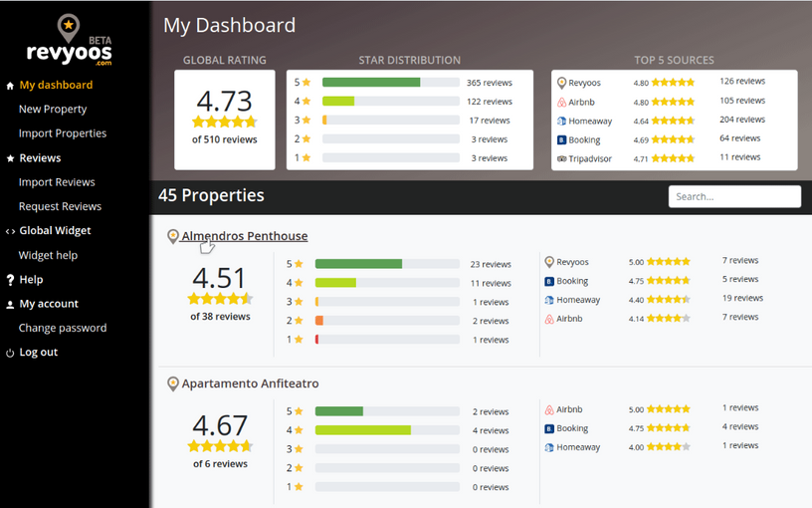Click the code brackets icon beside Global Widget
812x508 pixels.
click(x=10, y=232)
